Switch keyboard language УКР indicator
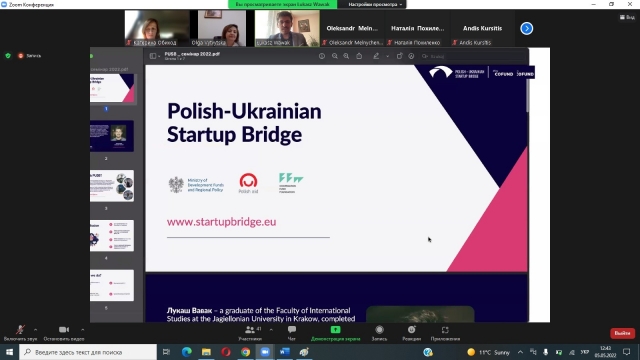The height and width of the screenshot is (360, 640). click(585, 352)
